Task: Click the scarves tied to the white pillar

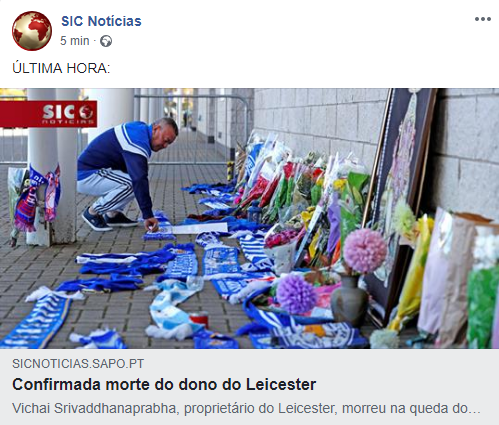Action: (x=37, y=199)
